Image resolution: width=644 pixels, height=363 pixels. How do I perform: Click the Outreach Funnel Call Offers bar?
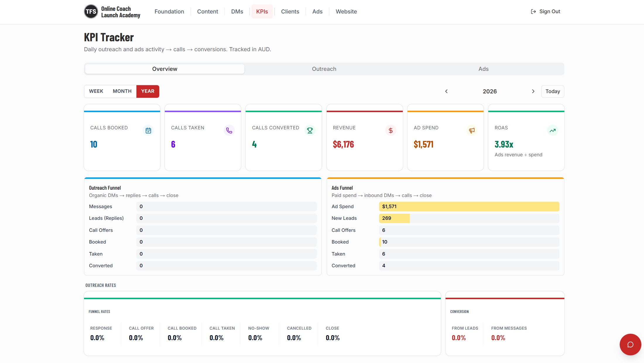[x=226, y=230]
